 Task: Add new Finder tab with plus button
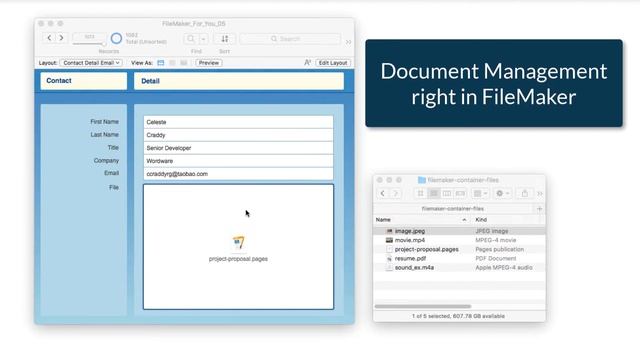click(x=540, y=209)
